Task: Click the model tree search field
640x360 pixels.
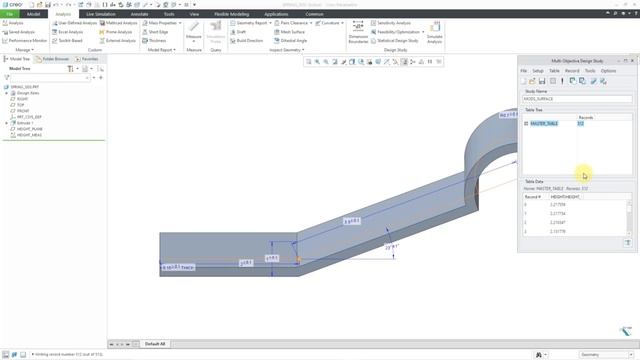Action: coord(51,78)
